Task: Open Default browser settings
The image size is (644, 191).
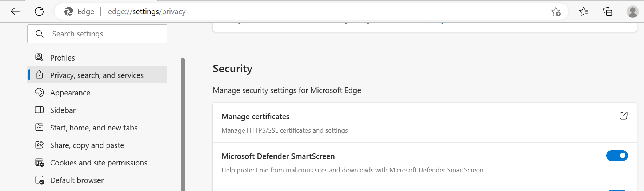Action: tap(77, 180)
